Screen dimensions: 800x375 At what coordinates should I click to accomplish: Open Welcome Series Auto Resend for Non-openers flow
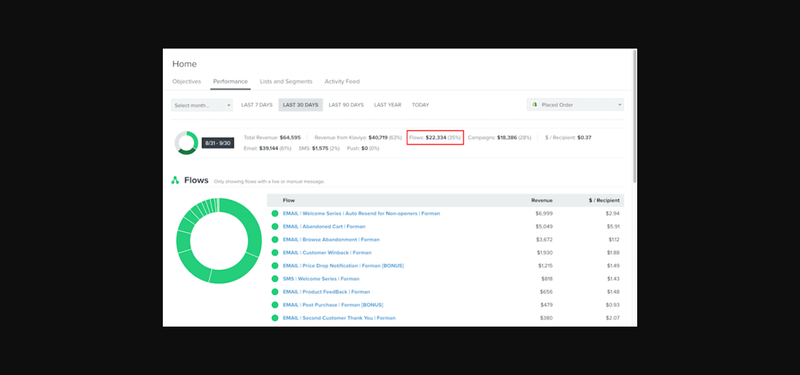[x=361, y=214]
